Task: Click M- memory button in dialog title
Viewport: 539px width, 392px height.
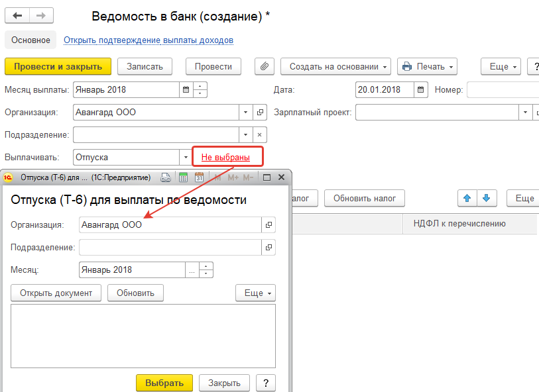Action: pyautogui.click(x=248, y=177)
